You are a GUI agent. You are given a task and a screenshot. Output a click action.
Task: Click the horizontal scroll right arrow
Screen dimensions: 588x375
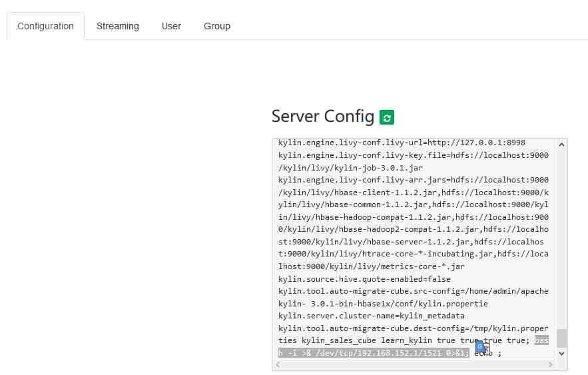tap(550, 364)
